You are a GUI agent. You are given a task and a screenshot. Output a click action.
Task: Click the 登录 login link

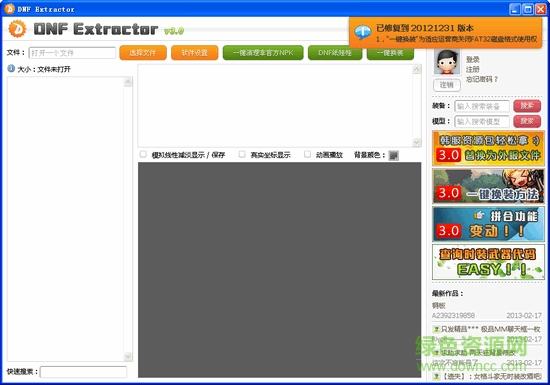point(473,59)
